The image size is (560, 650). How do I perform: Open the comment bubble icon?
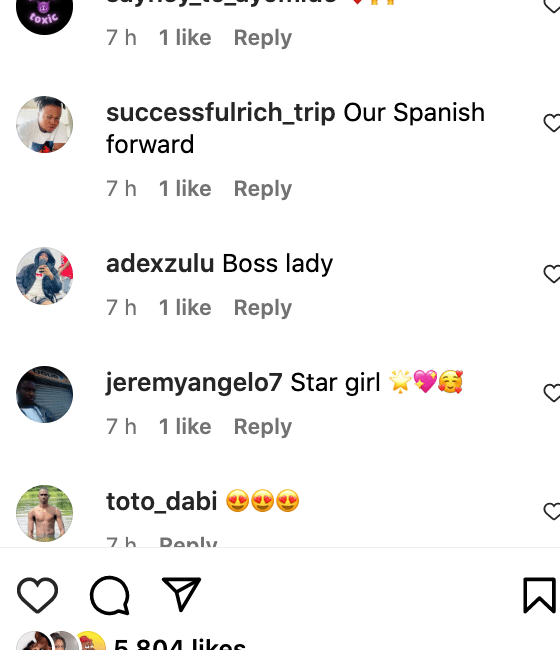point(110,595)
